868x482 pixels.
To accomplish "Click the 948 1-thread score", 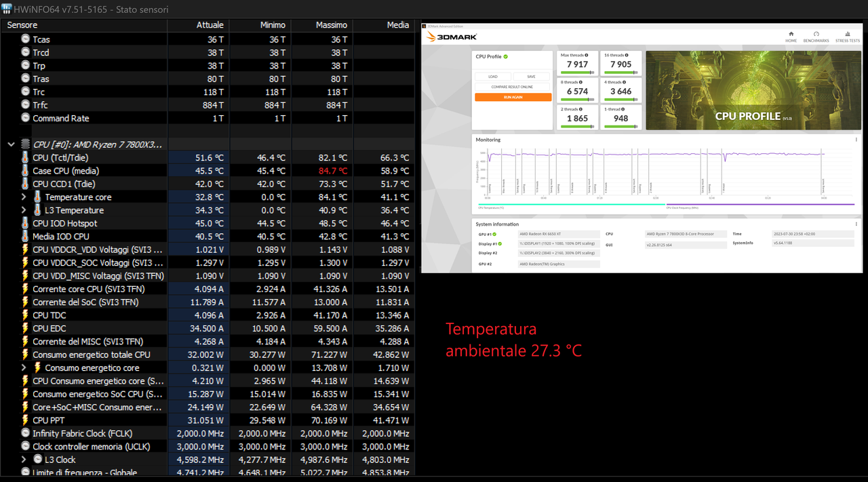I will [621, 119].
